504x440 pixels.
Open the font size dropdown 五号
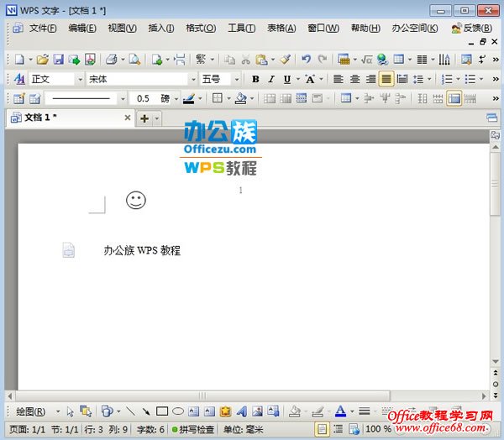coord(237,79)
